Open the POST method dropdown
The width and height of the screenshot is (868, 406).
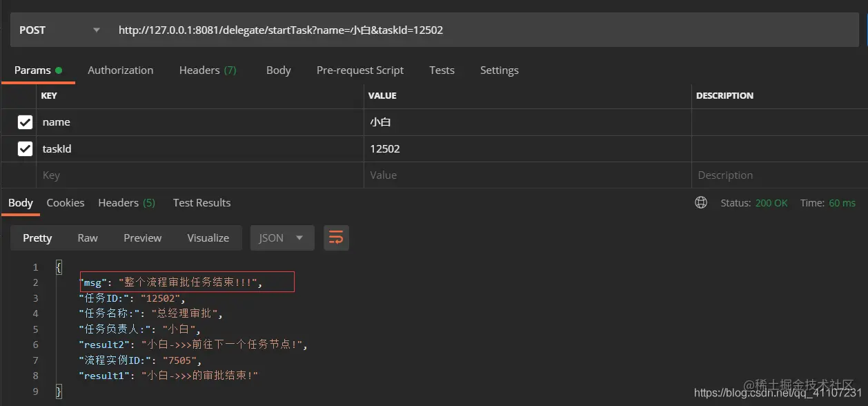click(x=60, y=30)
